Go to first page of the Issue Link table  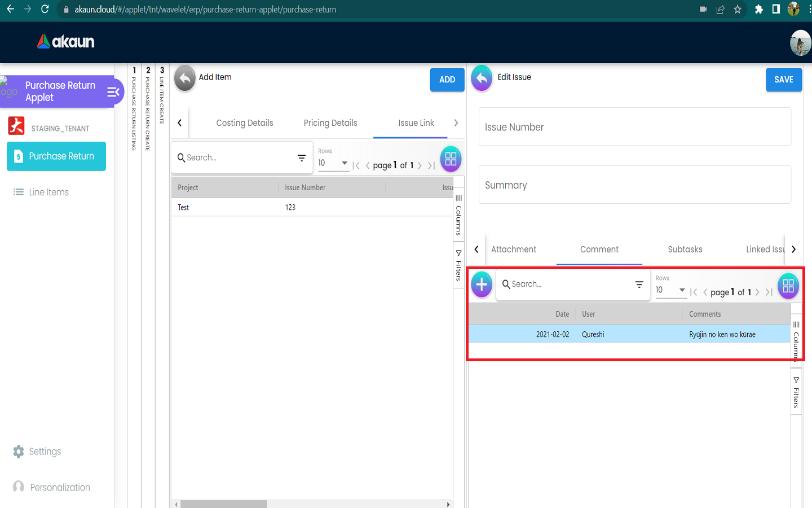click(356, 165)
